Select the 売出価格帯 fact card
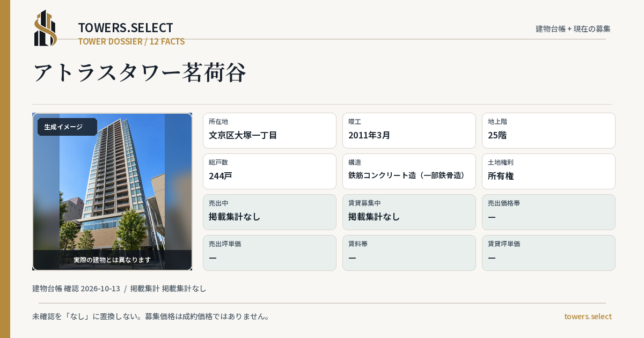 [548, 212]
